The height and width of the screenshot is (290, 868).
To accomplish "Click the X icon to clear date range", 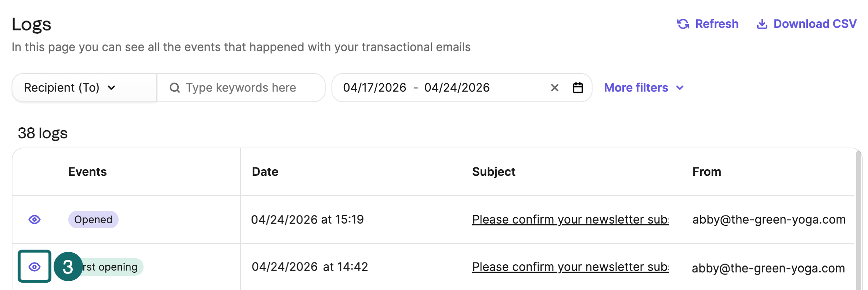I will [x=554, y=87].
